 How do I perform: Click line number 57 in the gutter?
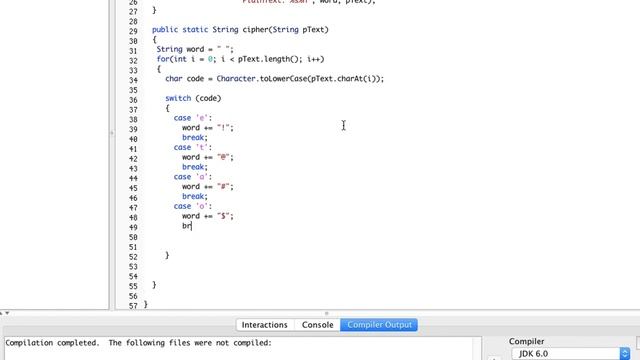(x=133, y=306)
